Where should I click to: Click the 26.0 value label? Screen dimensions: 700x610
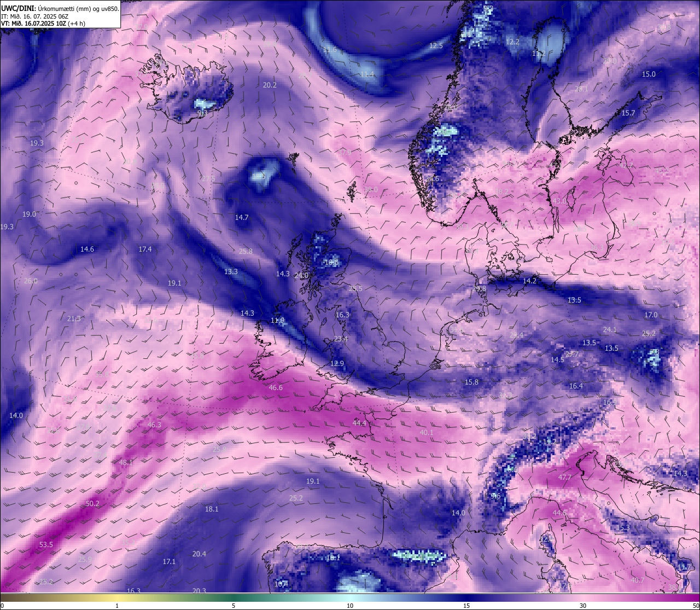point(31,281)
